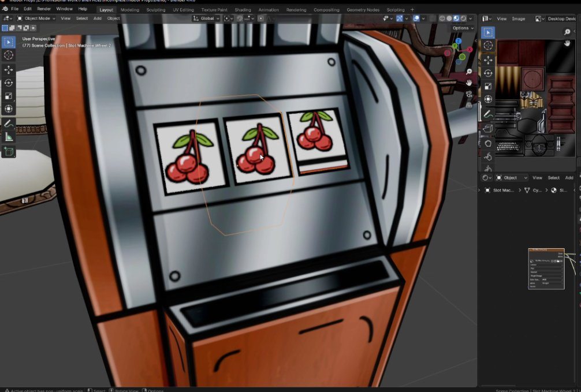Toggle camera view in the viewport
The height and width of the screenshot is (392, 581).
pos(469,94)
